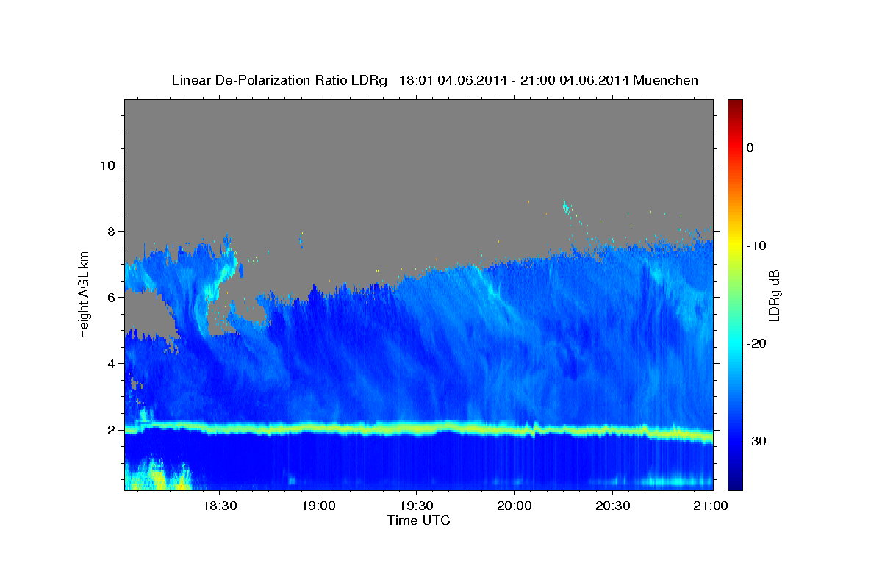Screen dimensions: 882x588
Task: Click the height axis label '4'
Action: pyautogui.click(x=110, y=363)
